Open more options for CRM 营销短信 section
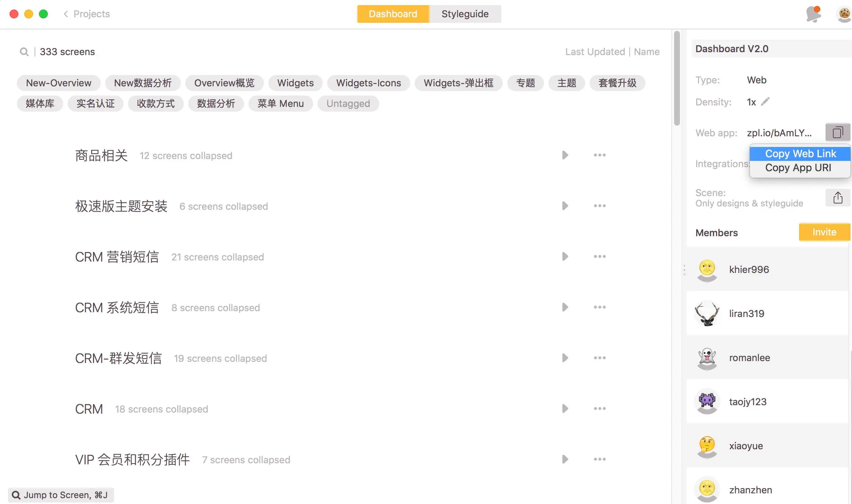This screenshot has height=504, width=852. (x=599, y=256)
